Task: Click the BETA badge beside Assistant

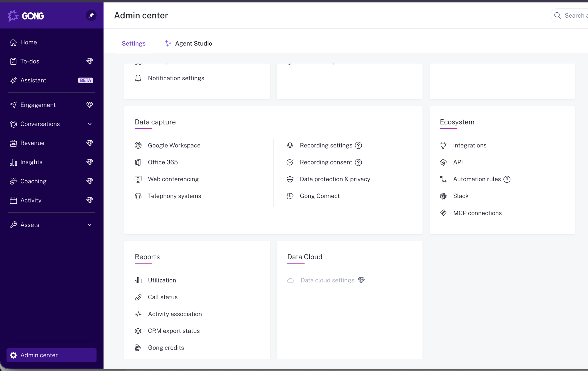Action: point(86,80)
